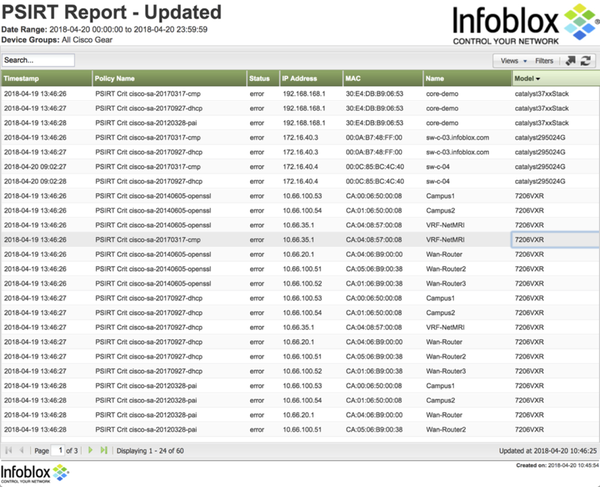This screenshot has height=487, width=600.
Task: Click the Infoblox logo at top right
Action: pos(525,24)
